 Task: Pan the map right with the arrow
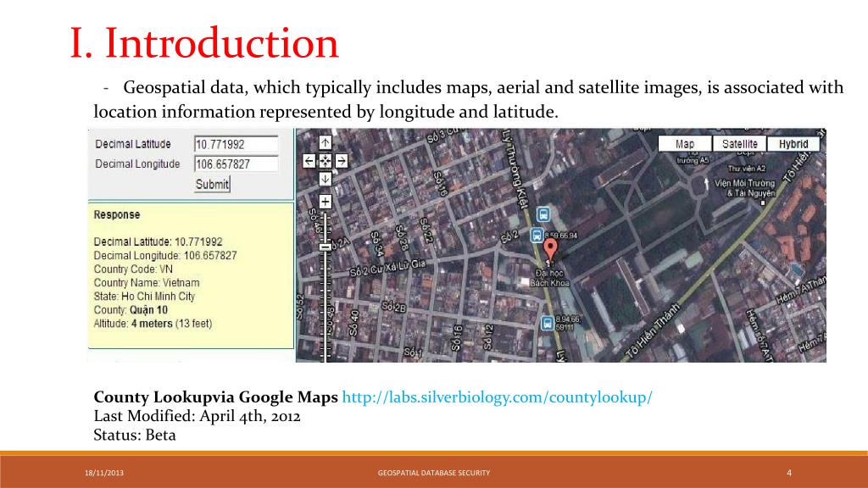[x=342, y=161]
